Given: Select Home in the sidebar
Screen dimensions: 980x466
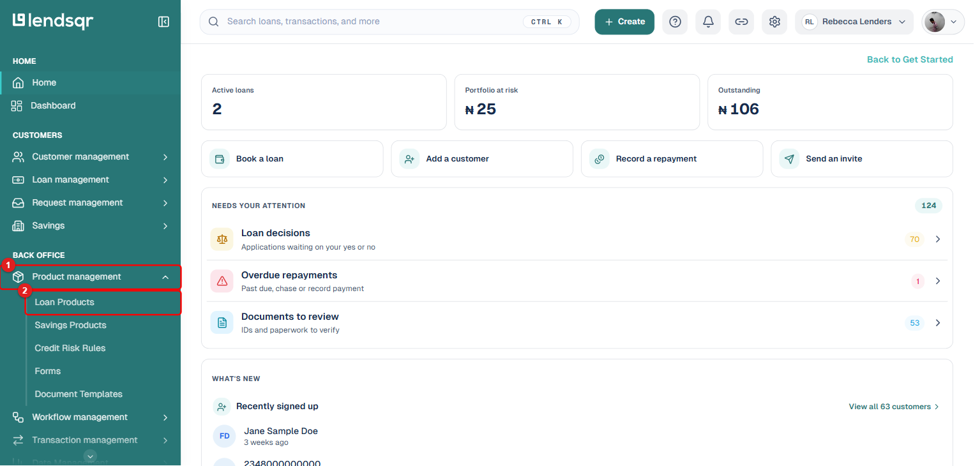Looking at the screenshot, I should 91,83.
